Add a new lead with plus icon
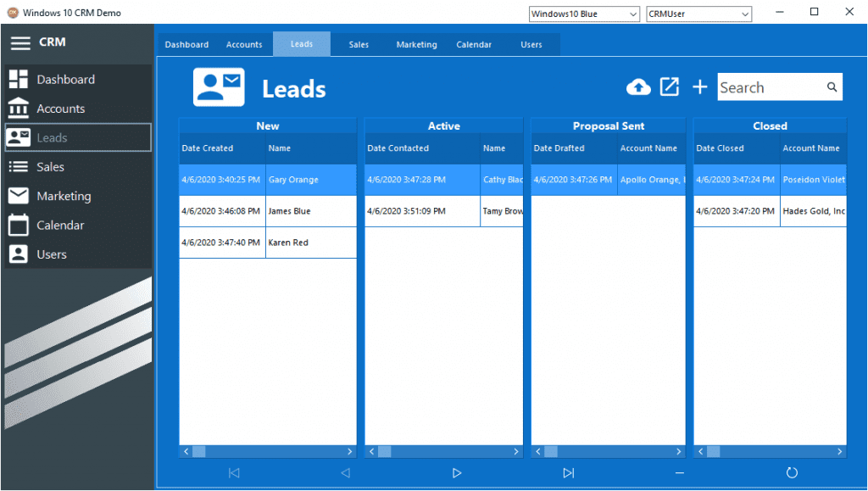 tap(699, 86)
